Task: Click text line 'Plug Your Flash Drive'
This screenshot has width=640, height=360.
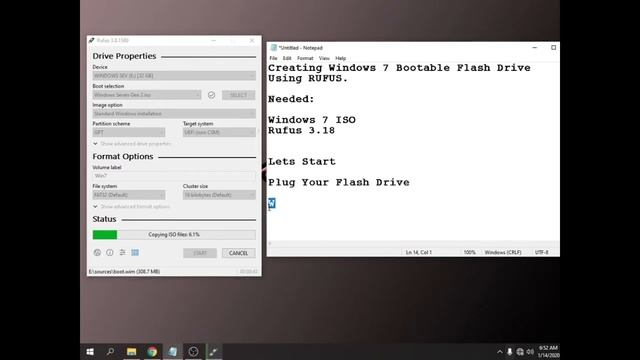Action: click(338, 182)
